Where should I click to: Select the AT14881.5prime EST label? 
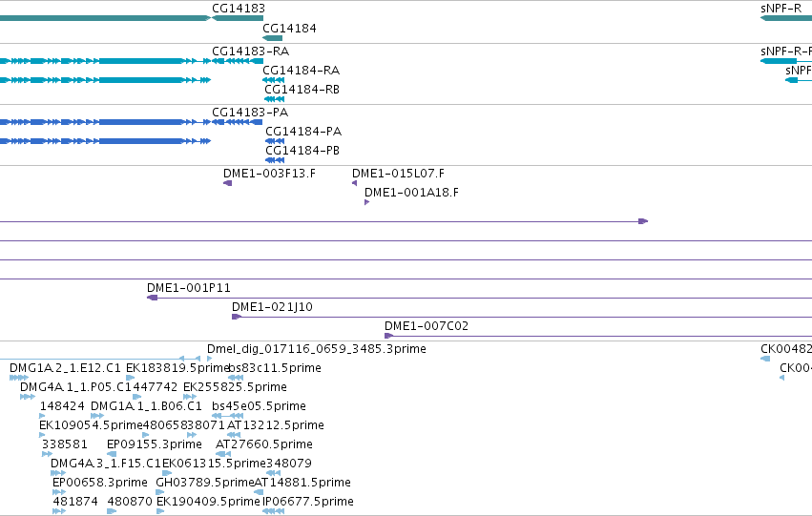(302, 483)
